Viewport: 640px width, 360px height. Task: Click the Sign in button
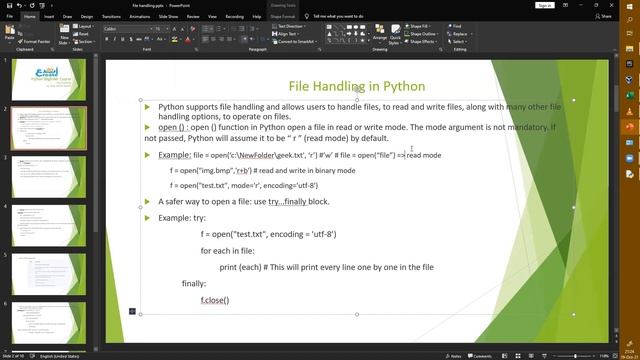(545, 5)
